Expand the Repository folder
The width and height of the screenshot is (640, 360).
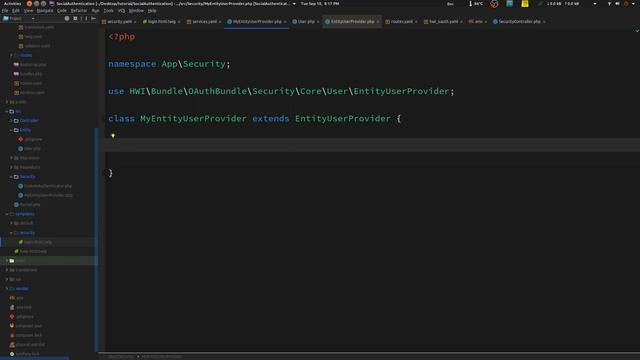click(x=11, y=167)
